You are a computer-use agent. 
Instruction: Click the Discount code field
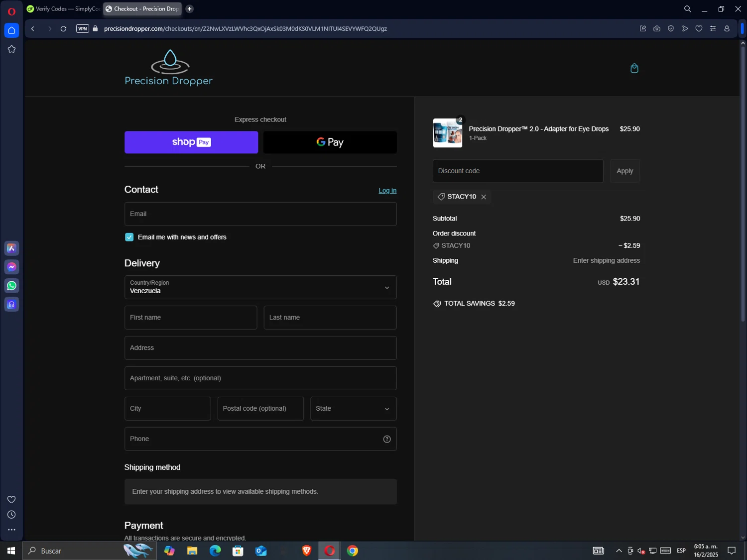coord(518,171)
